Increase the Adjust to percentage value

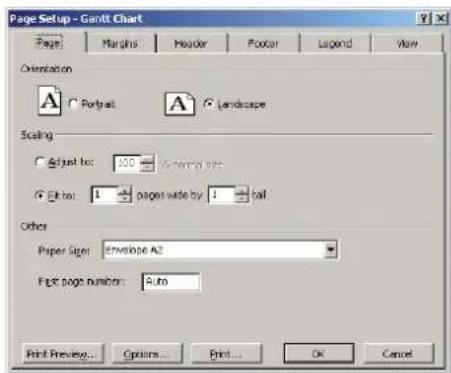147,159
